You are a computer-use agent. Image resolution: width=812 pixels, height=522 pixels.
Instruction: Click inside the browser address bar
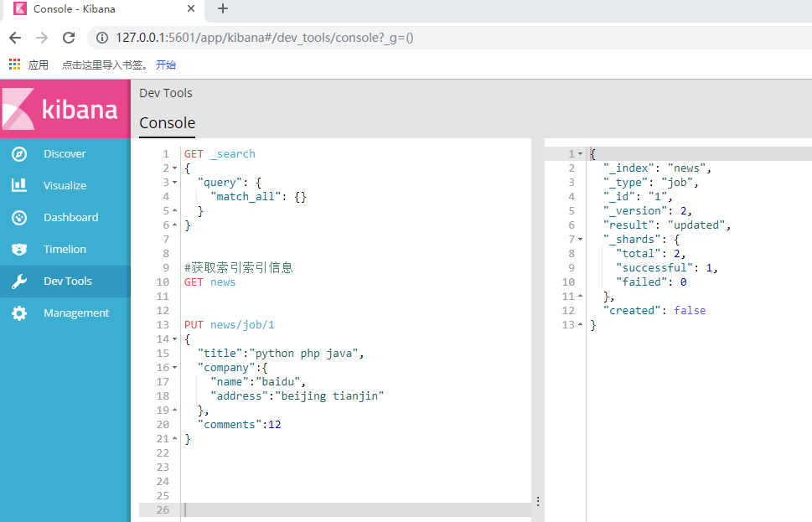click(335, 37)
